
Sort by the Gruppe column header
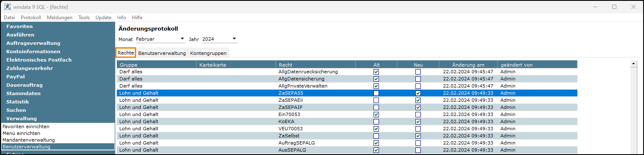[157, 65]
